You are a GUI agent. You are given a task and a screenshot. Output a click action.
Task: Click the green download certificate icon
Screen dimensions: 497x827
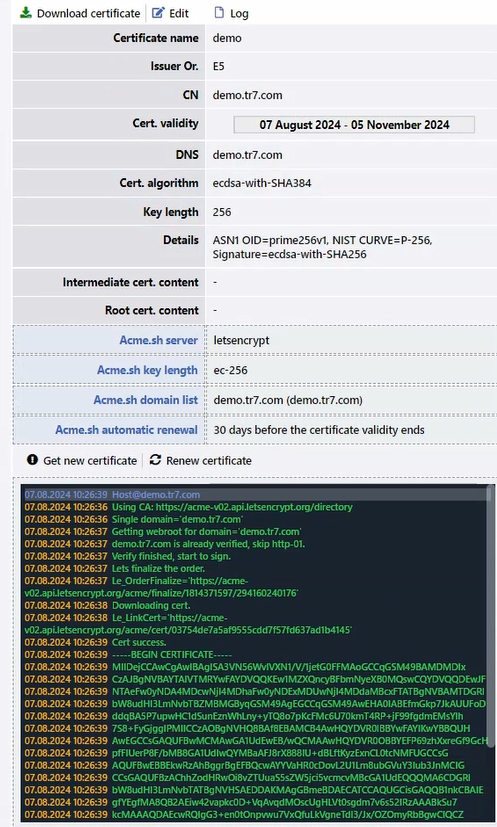[x=26, y=13]
